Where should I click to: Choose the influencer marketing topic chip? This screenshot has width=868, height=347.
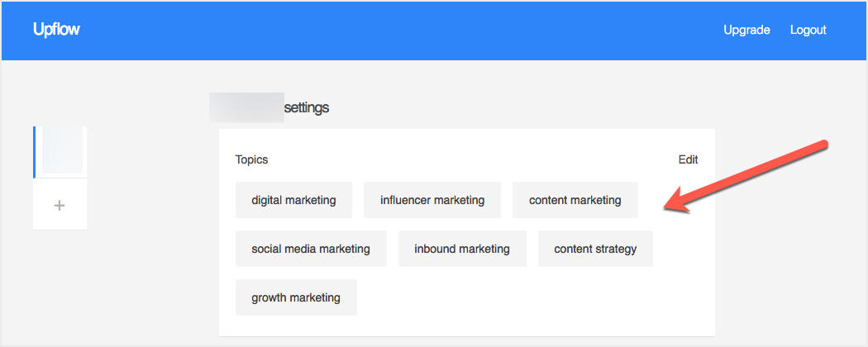432,200
